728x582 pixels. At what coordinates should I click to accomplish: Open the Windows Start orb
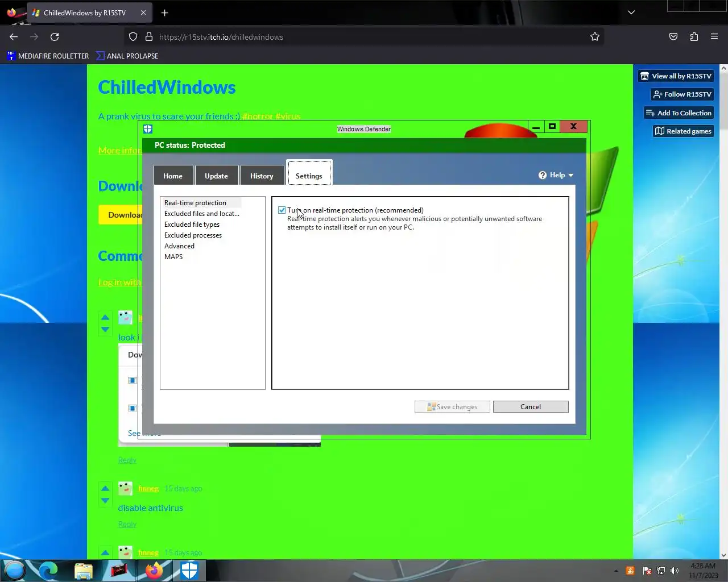point(15,570)
